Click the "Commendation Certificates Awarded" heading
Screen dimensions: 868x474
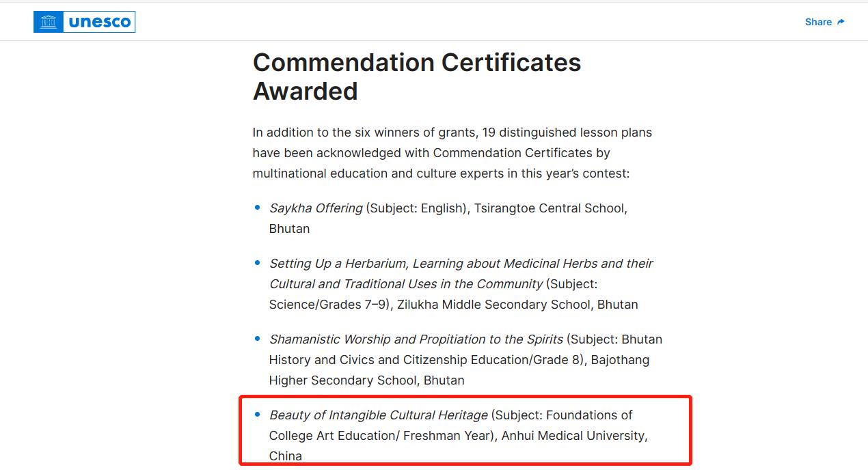tap(416, 76)
